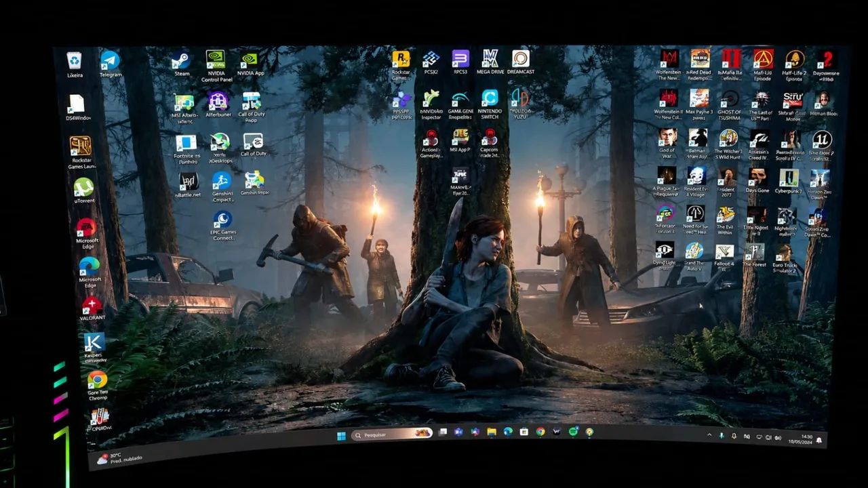Open The Evil Within shortcut
The height and width of the screenshot is (488, 868).
pyautogui.click(x=726, y=222)
